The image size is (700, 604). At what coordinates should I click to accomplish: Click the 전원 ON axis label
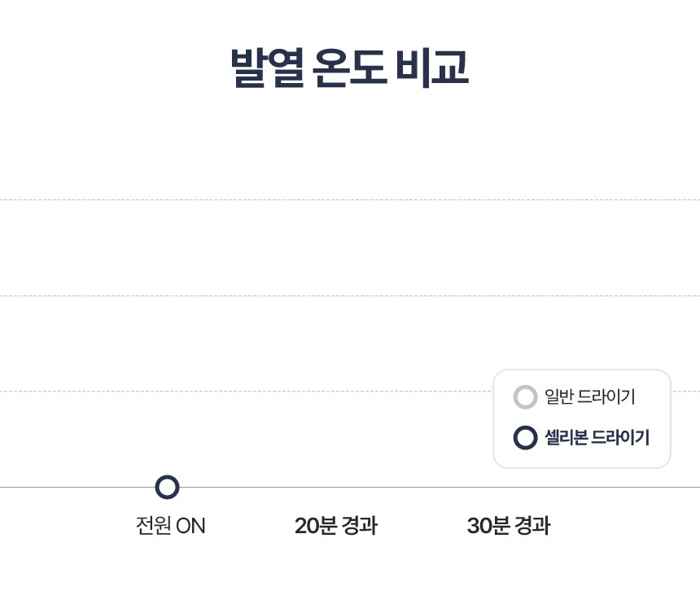171,525
